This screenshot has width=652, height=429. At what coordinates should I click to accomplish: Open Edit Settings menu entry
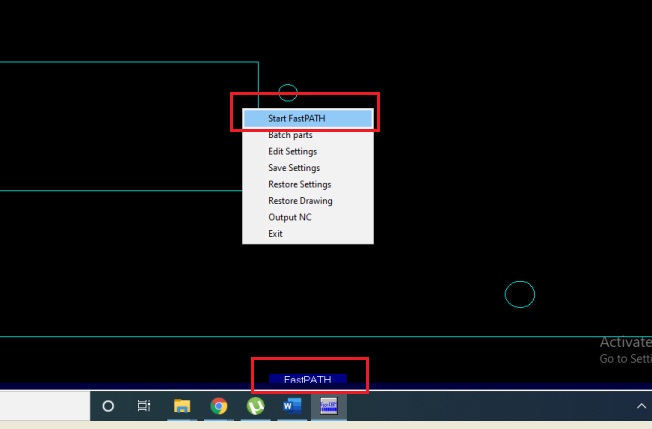click(308, 151)
